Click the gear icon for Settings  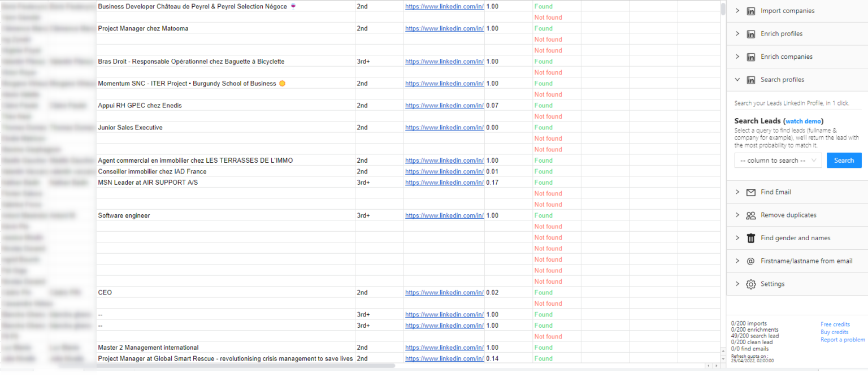[751, 284]
